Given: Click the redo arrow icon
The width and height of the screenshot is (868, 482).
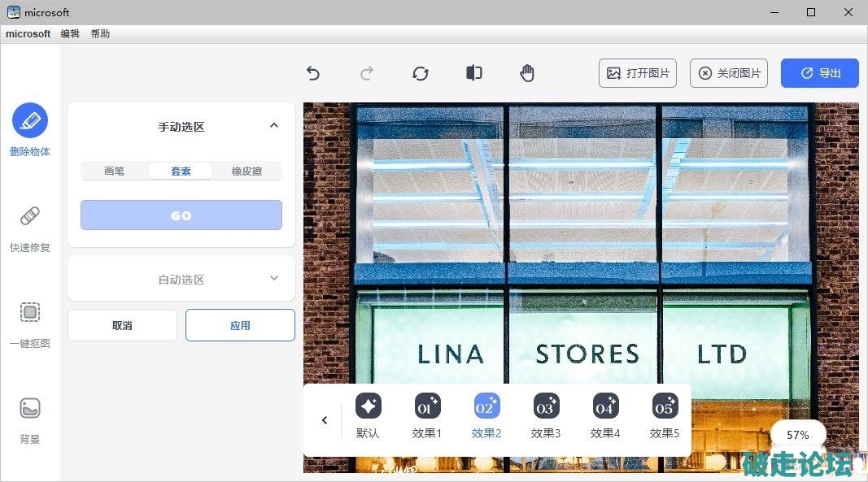Looking at the screenshot, I should 367,73.
